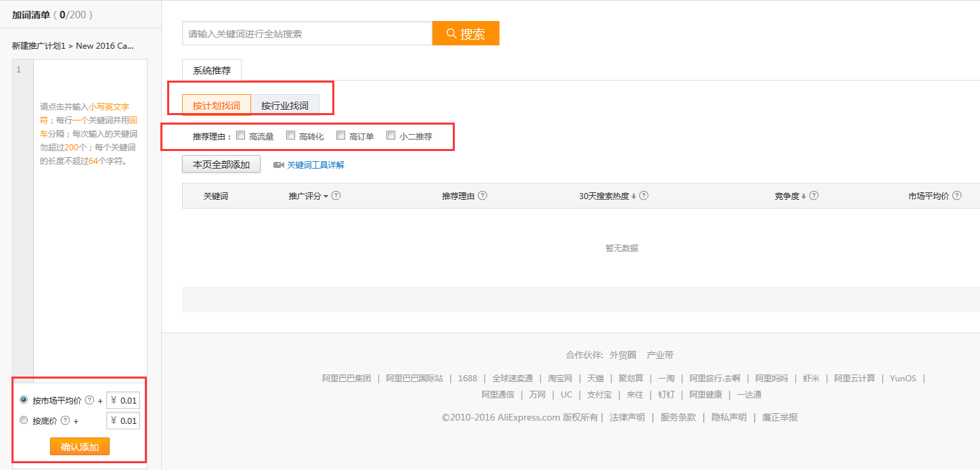Click help icon next to 30天搜索热度

[x=644, y=196]
